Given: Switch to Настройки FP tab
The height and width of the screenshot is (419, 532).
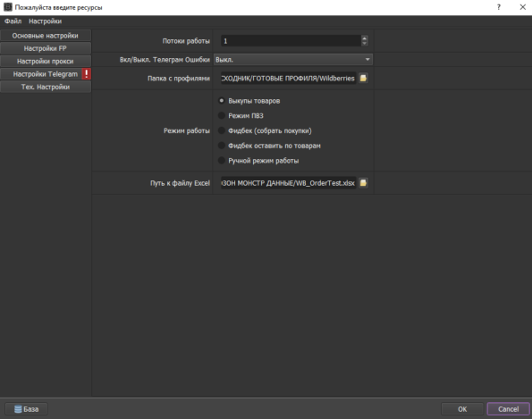Looking at the screenshot, I should (46, 48).
